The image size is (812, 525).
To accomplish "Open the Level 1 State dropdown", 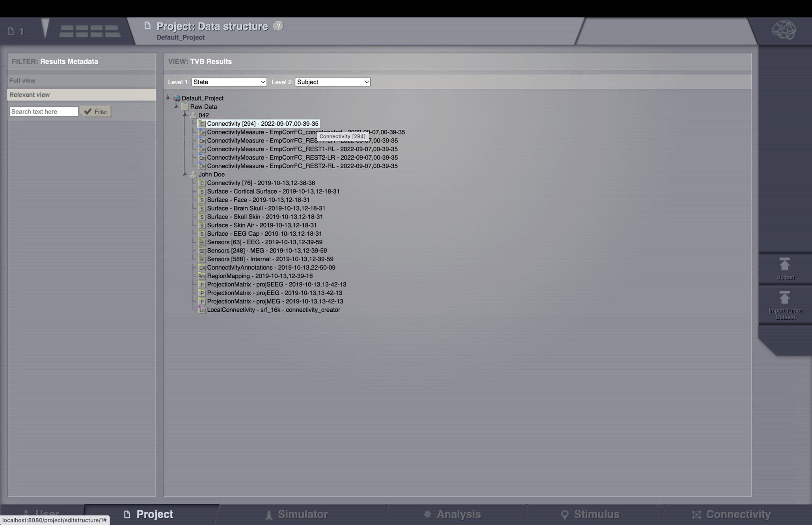I will click(229, 82).
